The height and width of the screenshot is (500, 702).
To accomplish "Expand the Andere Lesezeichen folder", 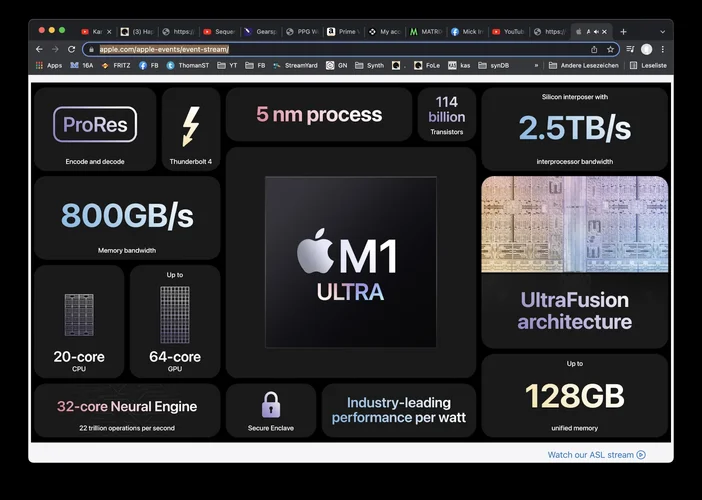I will click(583, 65).
